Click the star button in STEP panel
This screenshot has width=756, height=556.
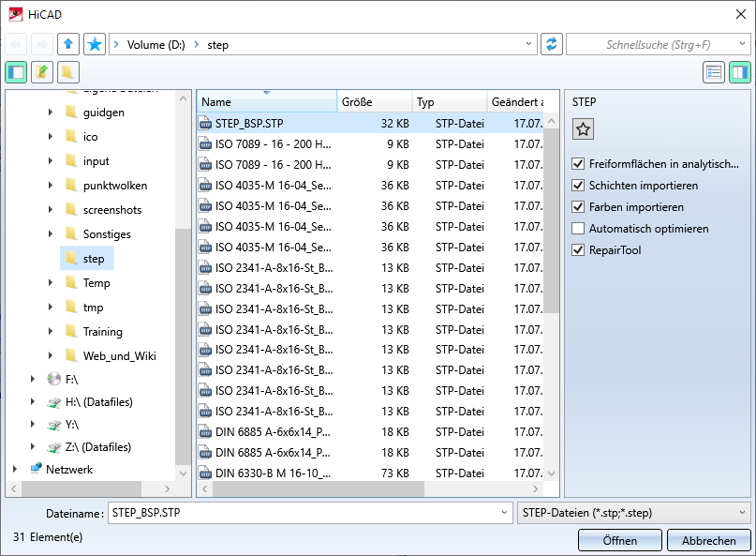point(583,130)
